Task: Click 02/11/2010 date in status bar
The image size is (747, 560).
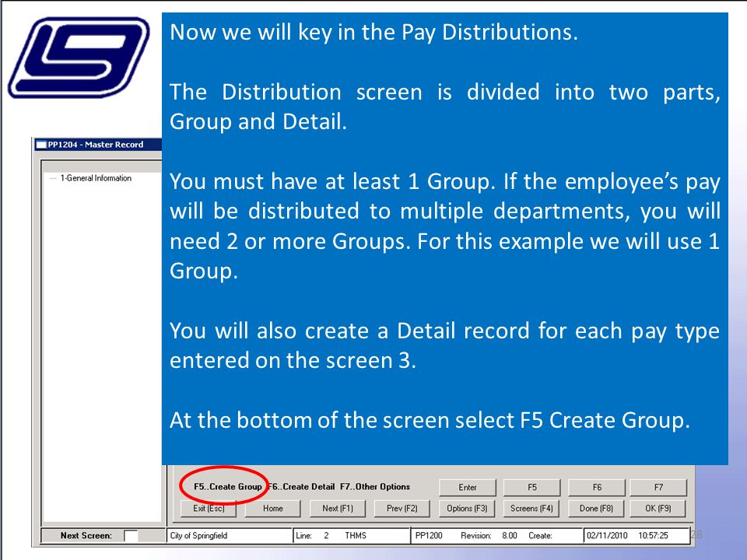Action: pyautogui.click(x=607, y=535)
